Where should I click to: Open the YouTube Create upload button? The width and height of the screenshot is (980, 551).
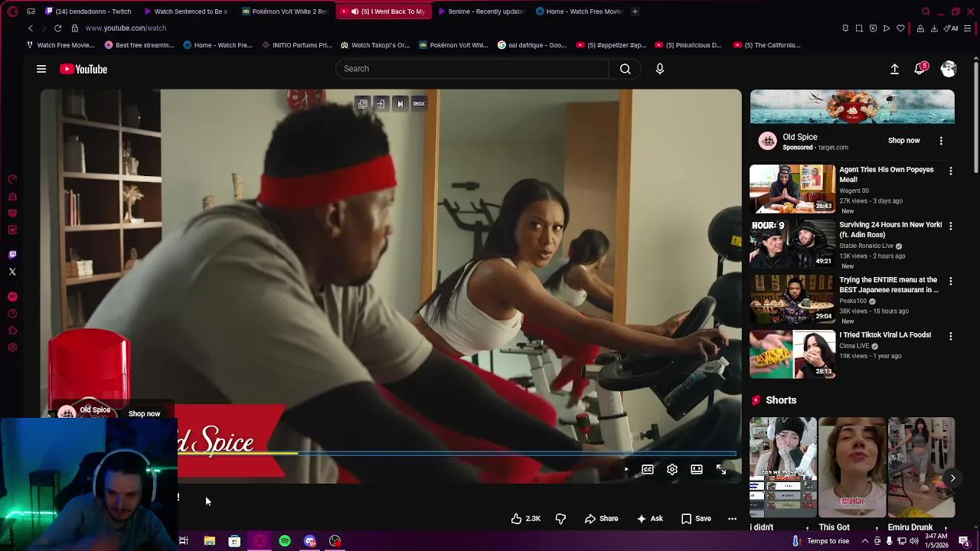click(894, 69)
